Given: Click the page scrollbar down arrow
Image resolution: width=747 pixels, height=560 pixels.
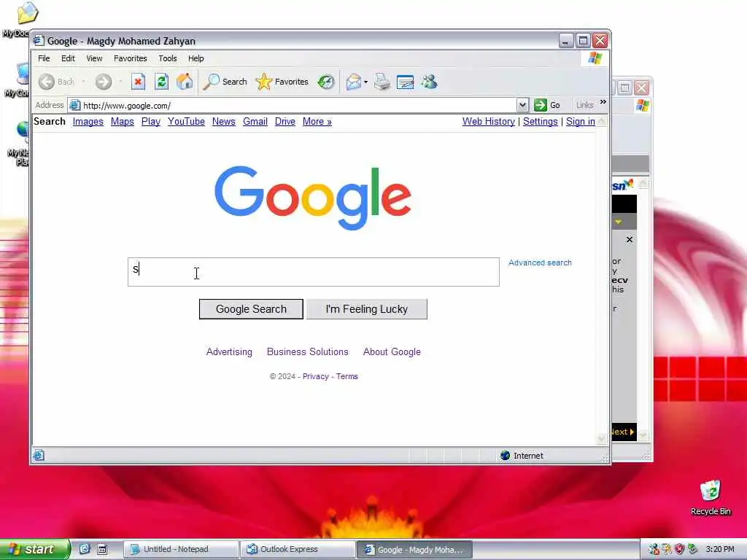Looking at the screenshot, I should tap(602, 438).
